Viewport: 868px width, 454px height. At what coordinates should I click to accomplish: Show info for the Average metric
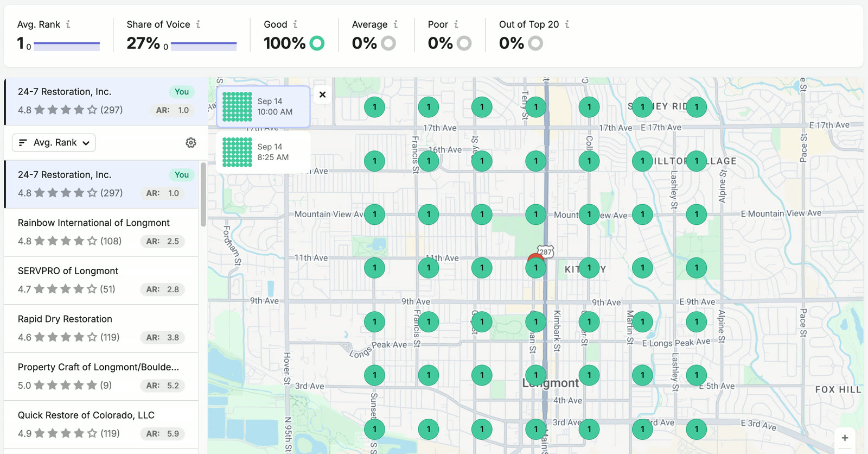coord(395,24)
